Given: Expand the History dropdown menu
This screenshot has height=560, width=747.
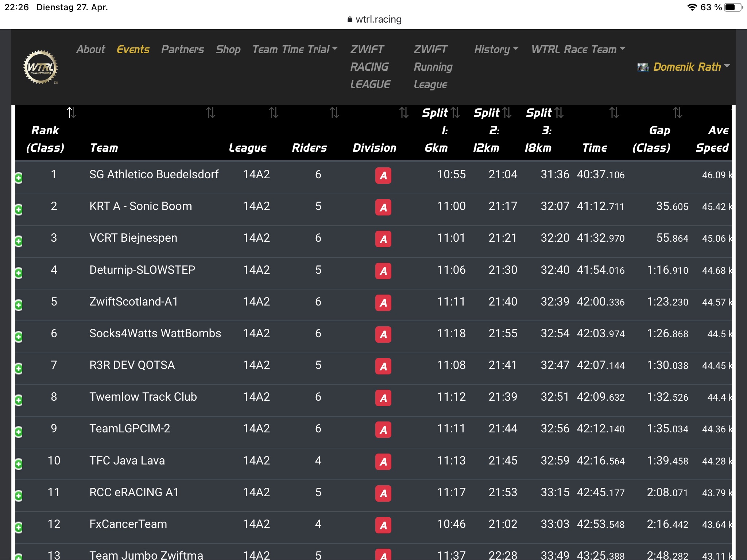Looking at the screenshot, I should click(496, 49).
